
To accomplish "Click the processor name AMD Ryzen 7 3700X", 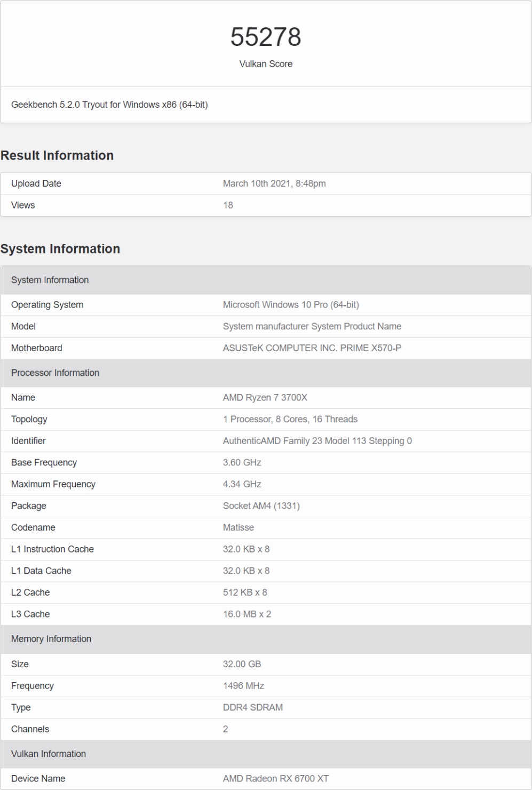I will click(265, 398).
